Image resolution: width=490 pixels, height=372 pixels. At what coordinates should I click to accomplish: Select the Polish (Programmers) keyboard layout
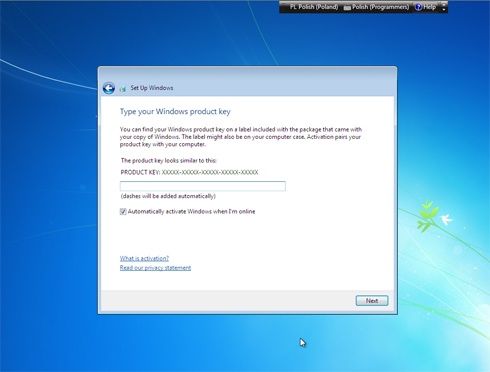[376, 7]
